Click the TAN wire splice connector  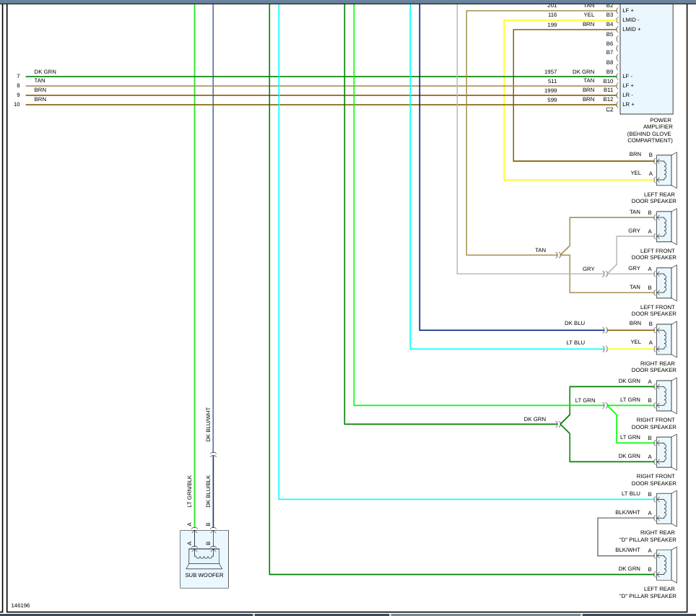559,256
